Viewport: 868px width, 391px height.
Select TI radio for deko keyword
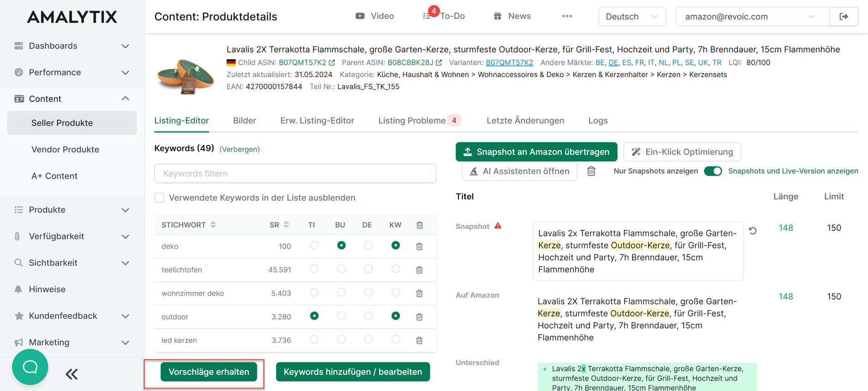tap(314, 245)
